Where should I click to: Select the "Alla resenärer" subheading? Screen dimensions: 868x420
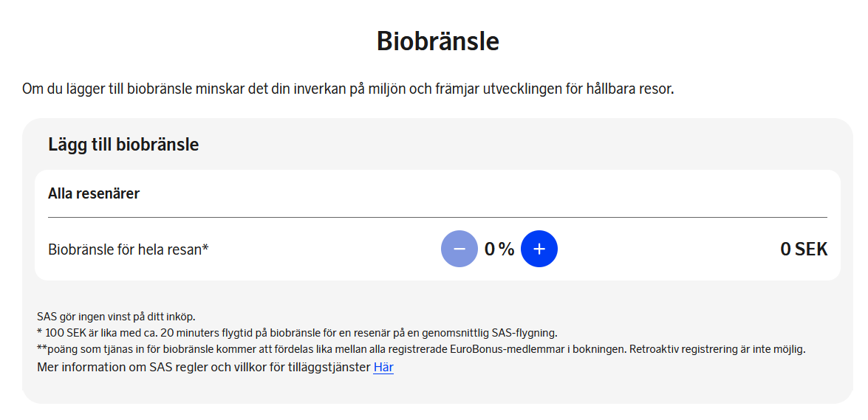[x=94, y=193]
